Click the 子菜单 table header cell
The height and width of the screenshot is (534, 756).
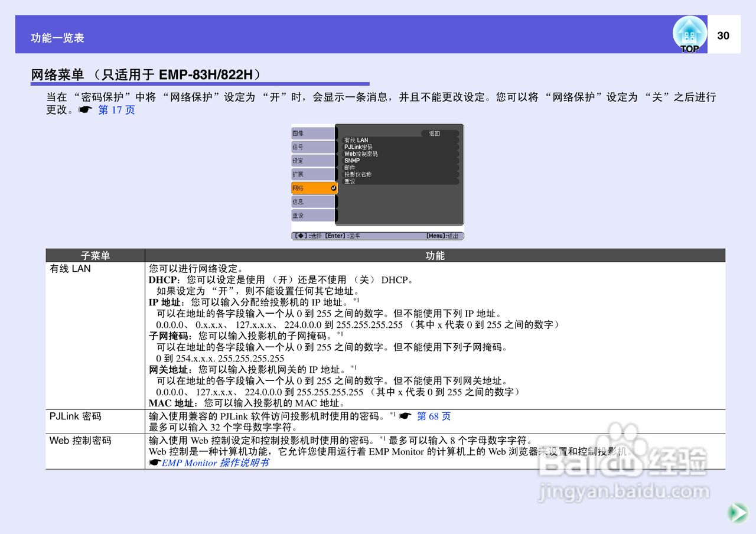click(94, 256)
